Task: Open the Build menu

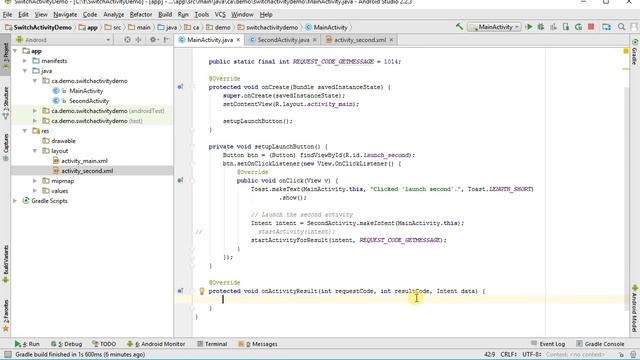Action: tap(165, 14)
